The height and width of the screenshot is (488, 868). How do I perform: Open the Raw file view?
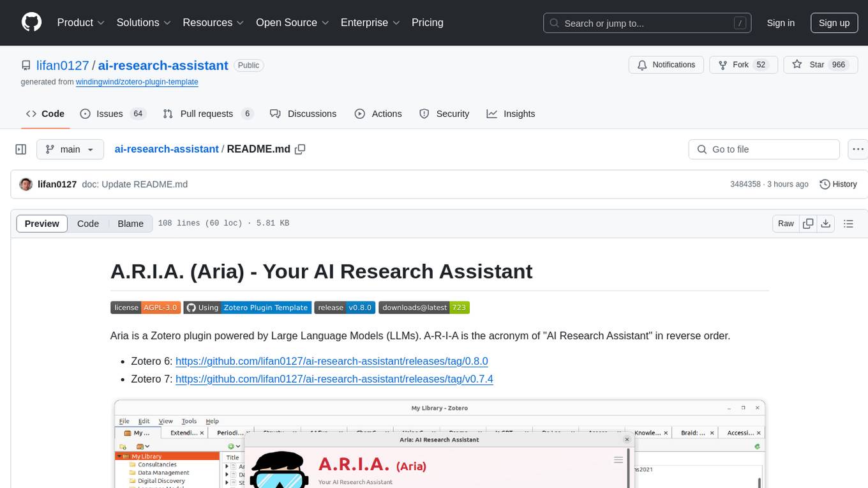[786, 224]
